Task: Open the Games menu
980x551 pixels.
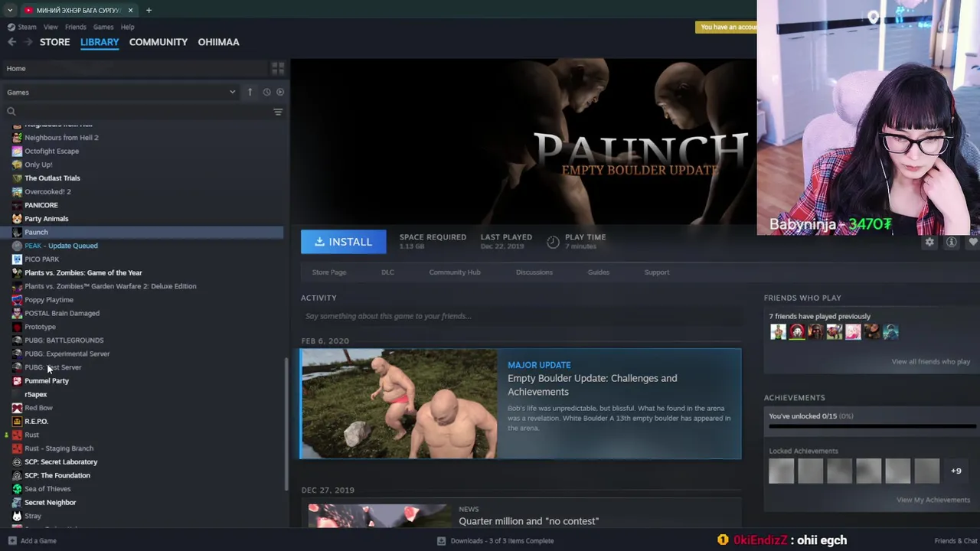Action: 103,27
